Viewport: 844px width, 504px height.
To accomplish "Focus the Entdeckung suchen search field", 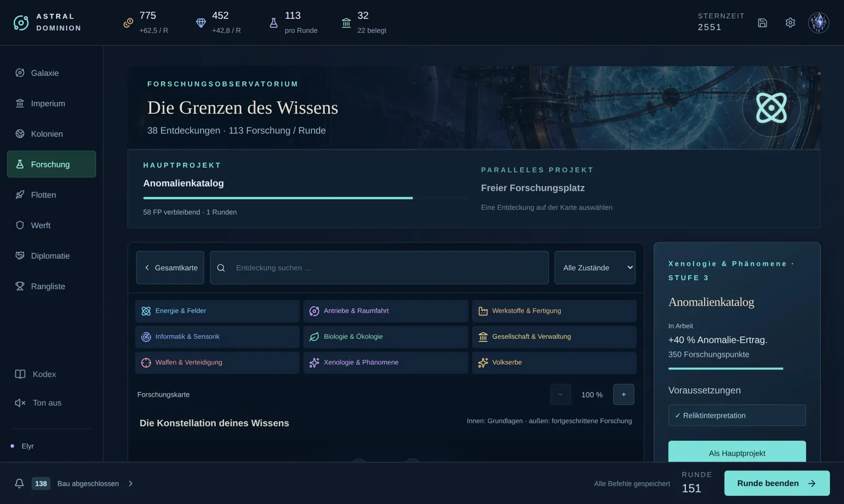I will pyautogui.click(x=379, y=268).
